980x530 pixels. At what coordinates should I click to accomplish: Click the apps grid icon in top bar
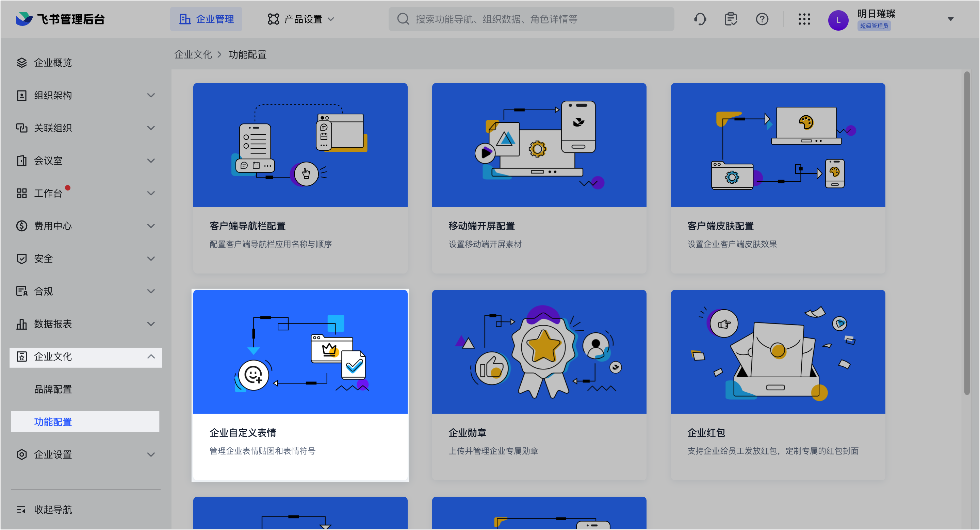click(804, 19)
